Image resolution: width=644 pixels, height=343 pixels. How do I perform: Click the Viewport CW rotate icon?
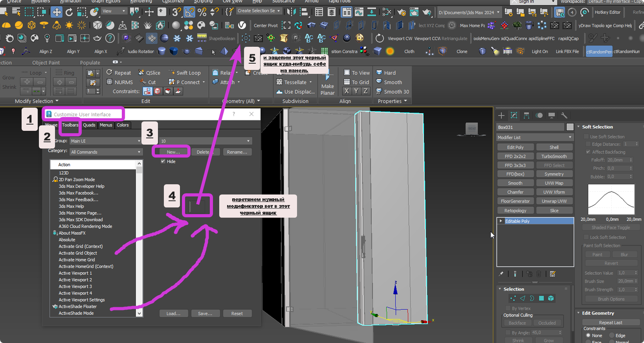[x=380, y=38]
